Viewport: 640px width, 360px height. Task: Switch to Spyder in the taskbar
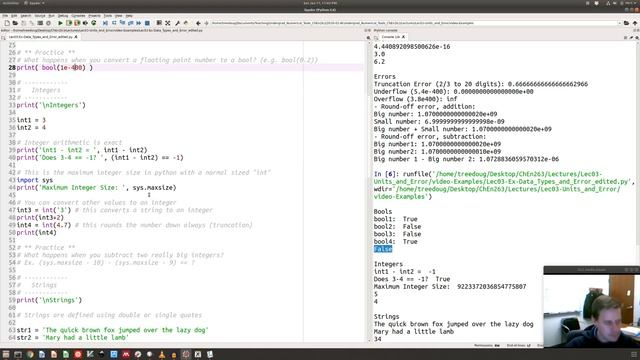click(186, 354)
